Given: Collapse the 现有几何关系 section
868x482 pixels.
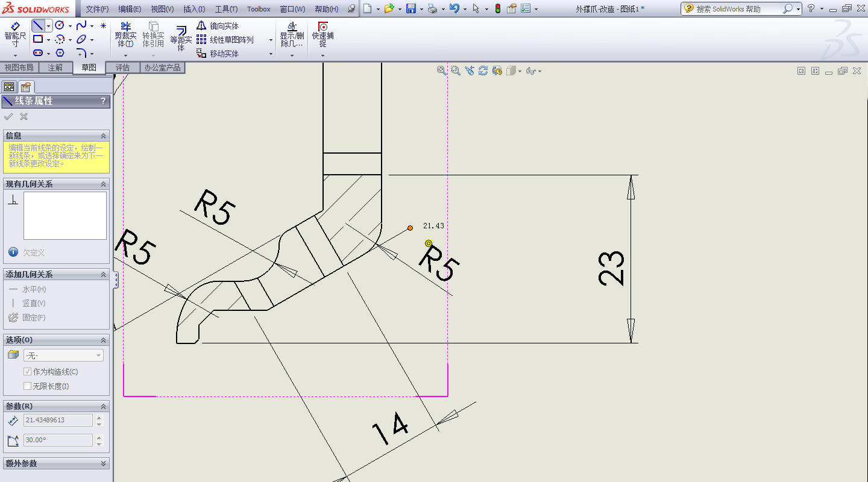Looking at the screenshot, I should point(103,184).
